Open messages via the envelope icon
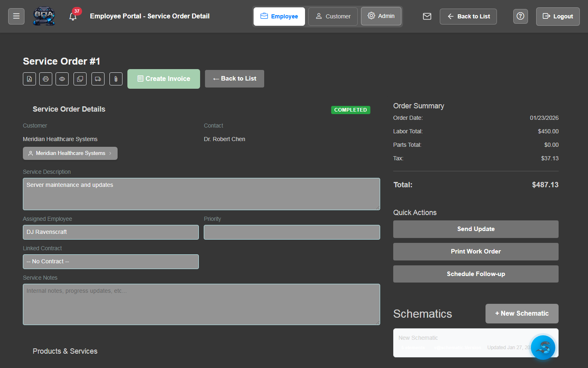The width and height of the screenshot is (588, 368). [x=427, y=16]
